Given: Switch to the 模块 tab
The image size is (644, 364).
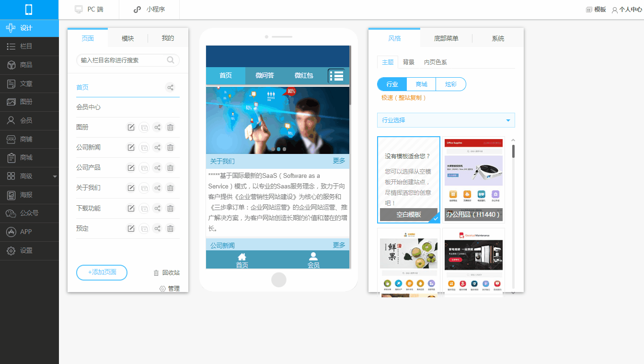Looking at the screenshot, I should 127,38.
